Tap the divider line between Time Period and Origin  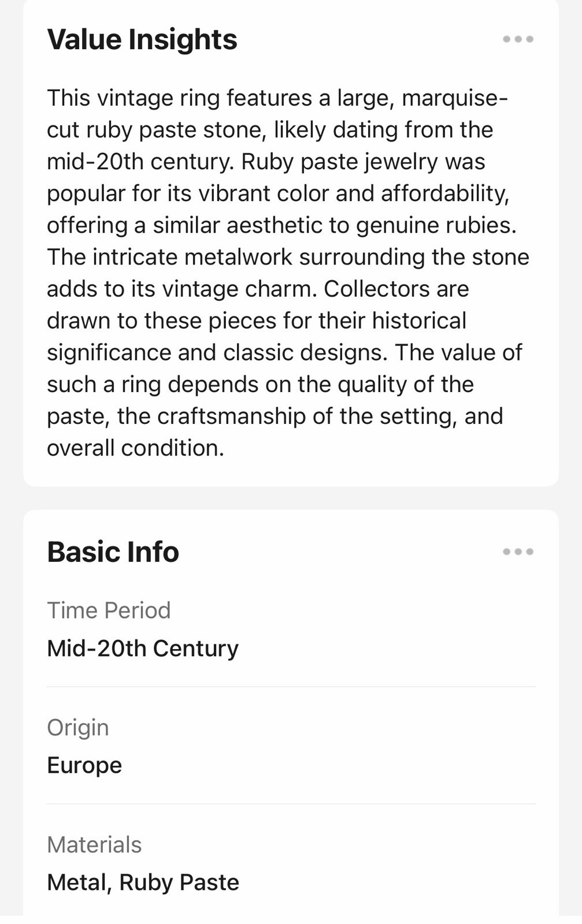(291, 687)
